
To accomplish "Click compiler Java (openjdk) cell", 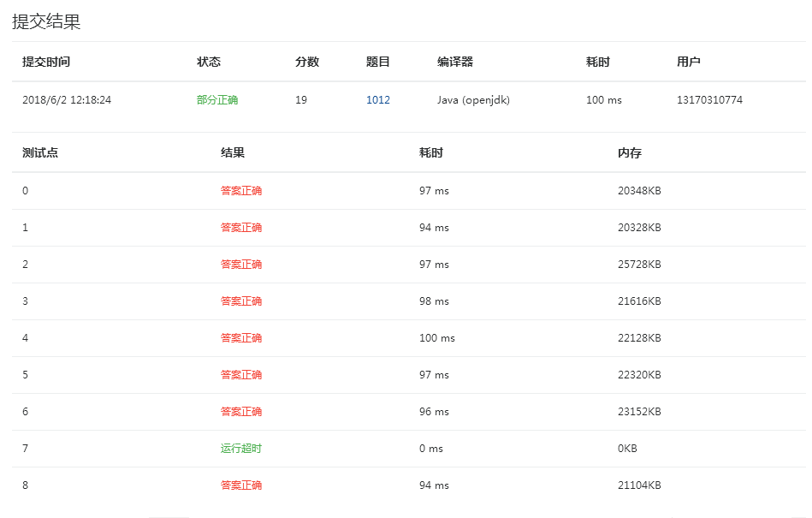I will pyautogui.click(x=473, y=100).
